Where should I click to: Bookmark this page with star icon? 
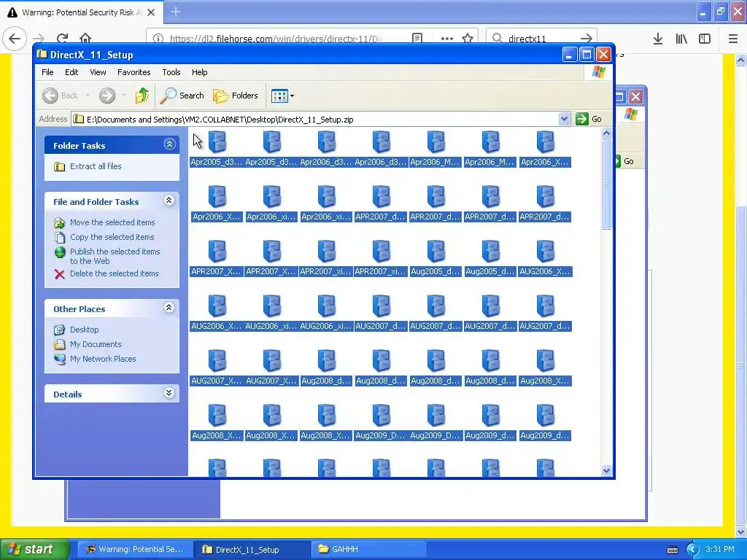tap(468, 38)
